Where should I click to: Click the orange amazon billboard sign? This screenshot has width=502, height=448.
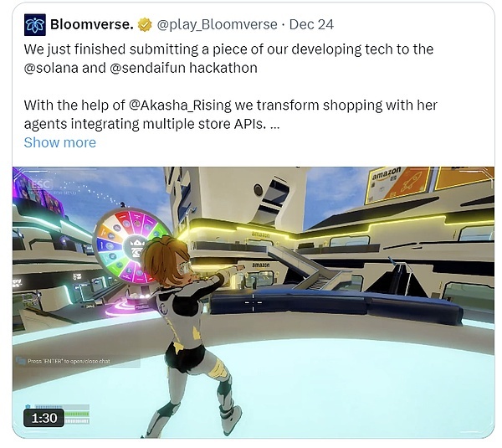(x=398, y=184)
